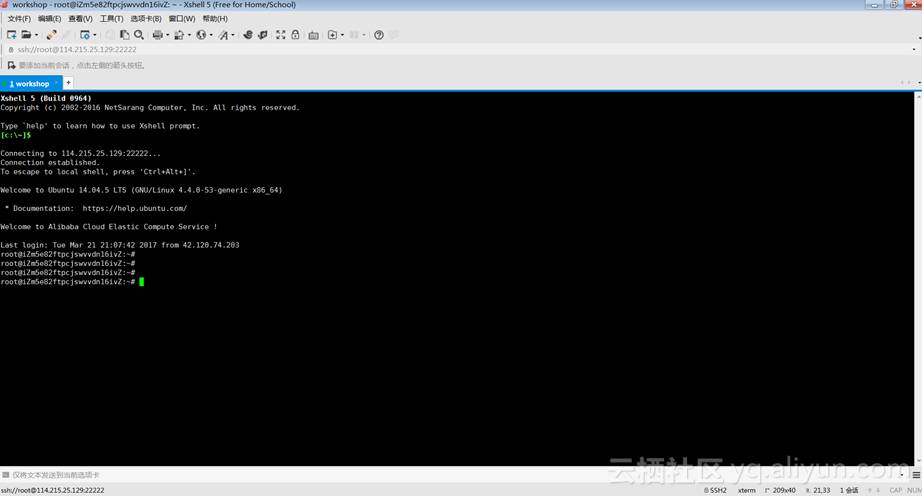Click the 'https://help.ubuntu.com/' documentation URL
This screenshot has width=922, height=496.
(135, 208)
